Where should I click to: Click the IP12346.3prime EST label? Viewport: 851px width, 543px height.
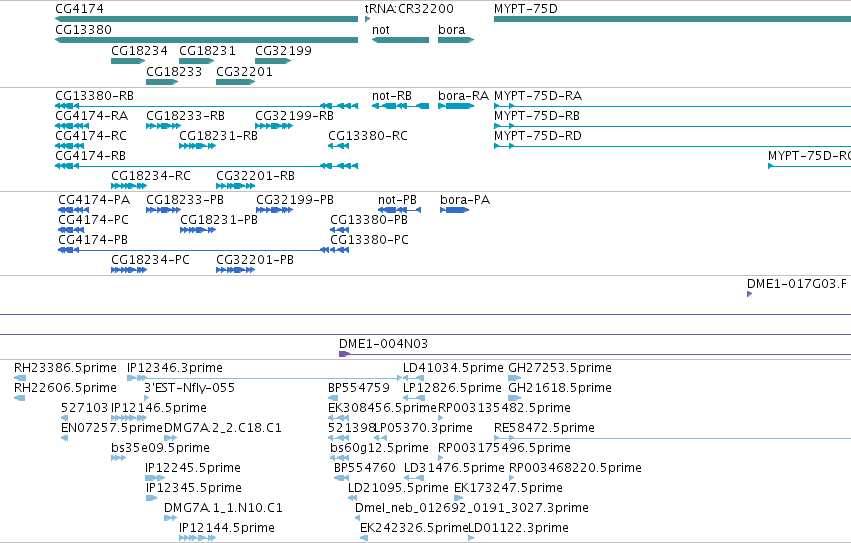coord(175,368)
